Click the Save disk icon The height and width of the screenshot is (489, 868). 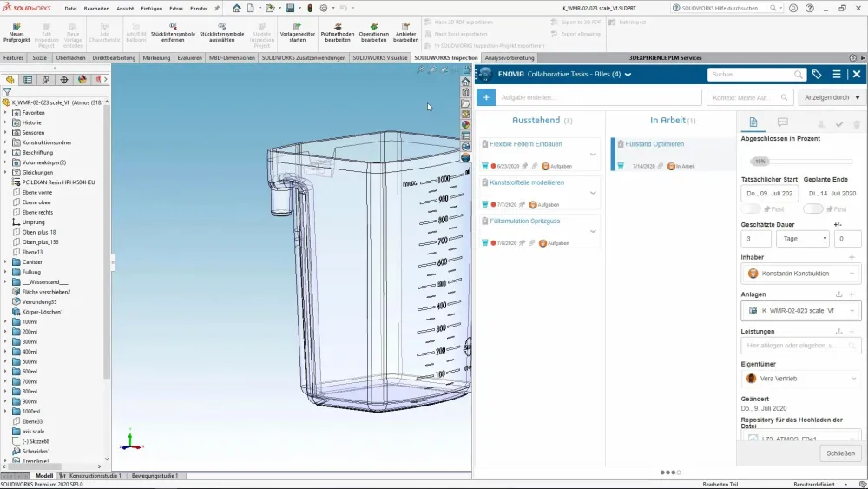(290, 9)
